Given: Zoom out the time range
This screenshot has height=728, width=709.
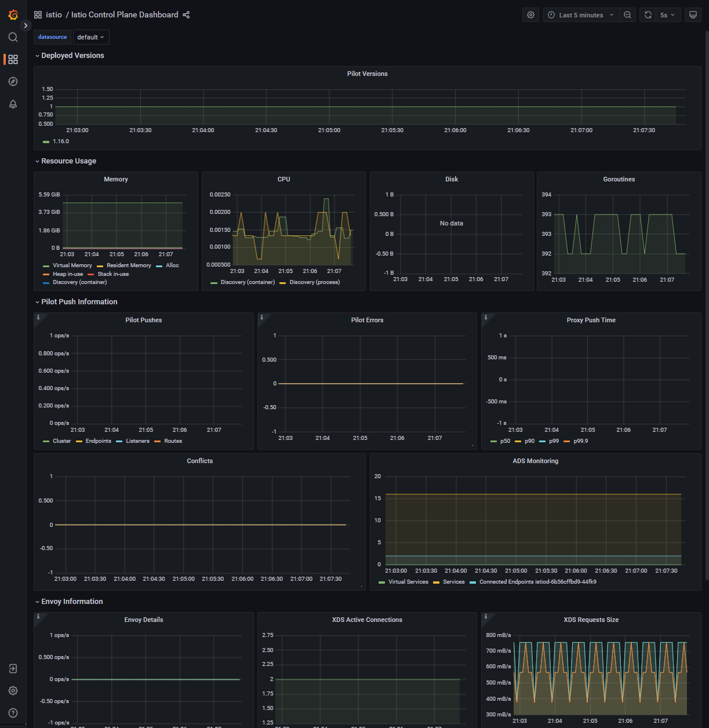Looking at the screenshot, I should [x=627, y=15].
